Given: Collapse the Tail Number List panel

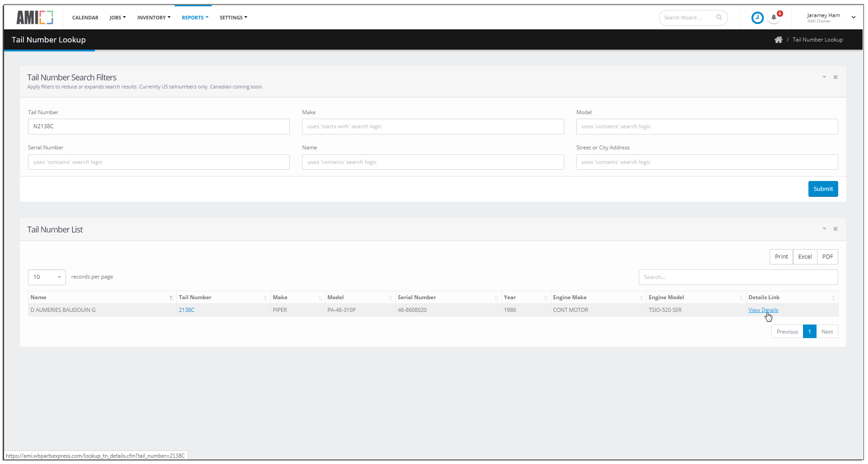Looking at the screenshot, I should 824,229.
